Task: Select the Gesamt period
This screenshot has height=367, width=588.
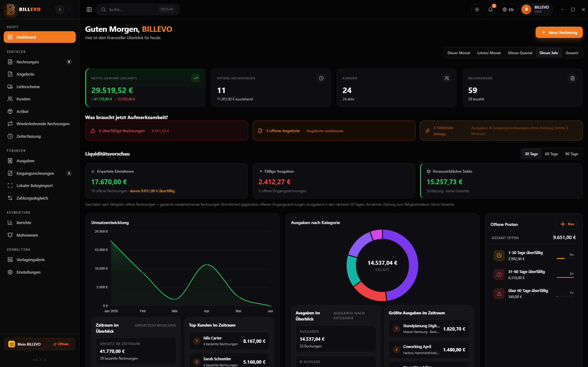Action: (x=572, y=53)
